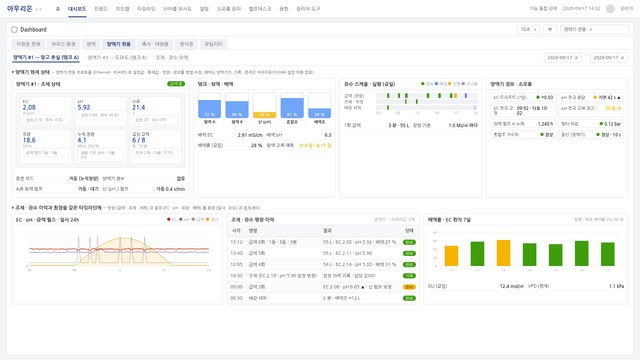Click the last green bar in 7-day chart

click(608, 254)
